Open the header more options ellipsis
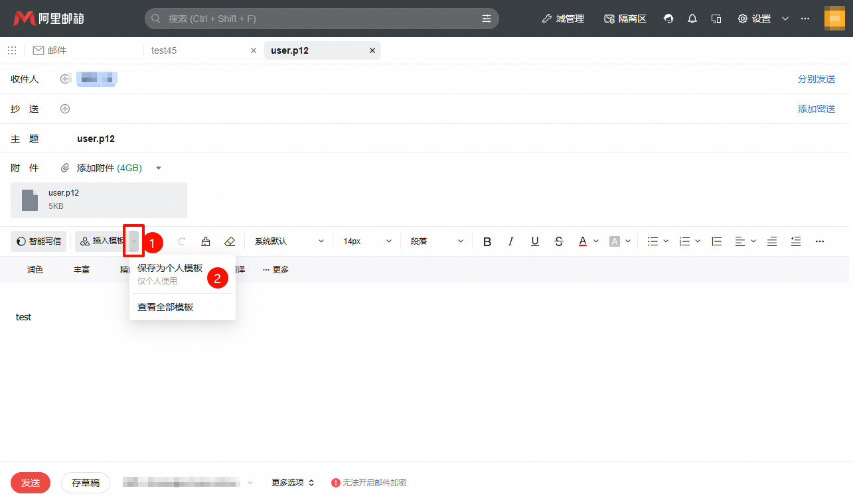The image size is (853, 504). tap(805, 19)
